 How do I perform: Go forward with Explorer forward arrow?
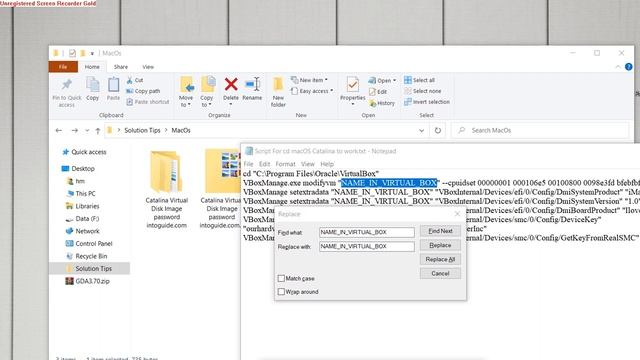[x=74, y=131]
